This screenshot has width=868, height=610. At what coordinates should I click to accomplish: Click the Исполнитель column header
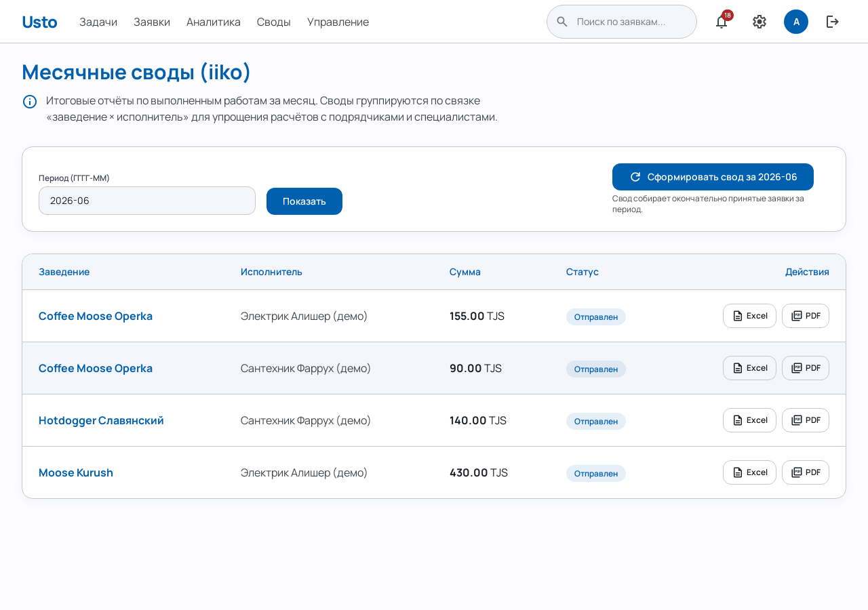point(271,272)
